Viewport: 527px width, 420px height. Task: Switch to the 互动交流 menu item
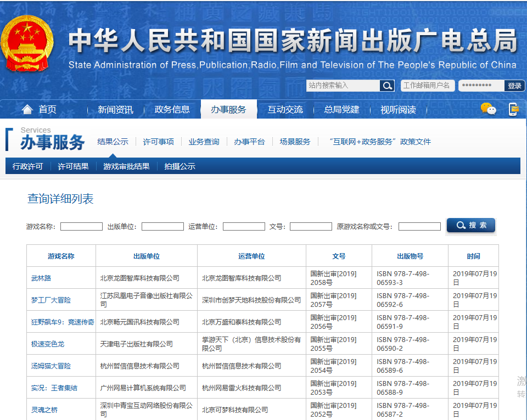coord(285,109)
